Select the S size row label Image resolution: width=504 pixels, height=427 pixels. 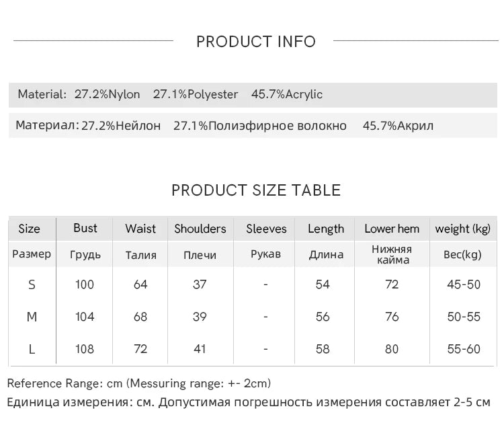32,285
